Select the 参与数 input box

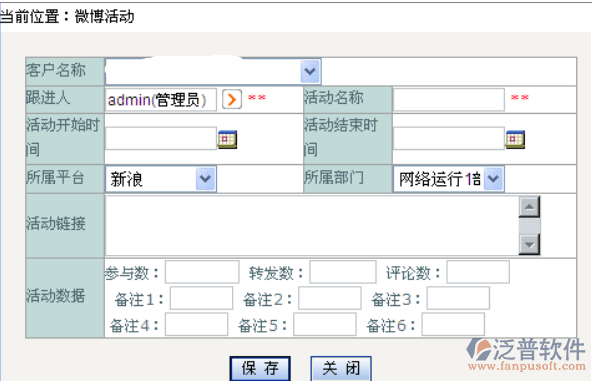(202, 272)
